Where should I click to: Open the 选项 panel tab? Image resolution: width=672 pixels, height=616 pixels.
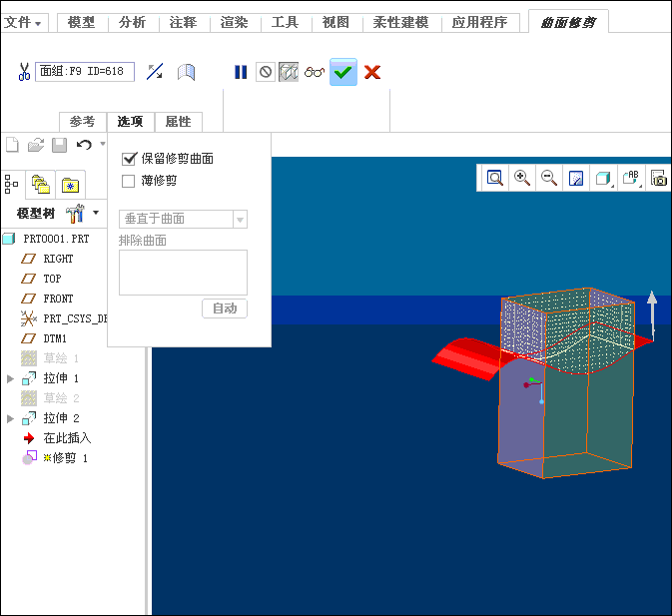pyautogui.click(x=130, y=122)
